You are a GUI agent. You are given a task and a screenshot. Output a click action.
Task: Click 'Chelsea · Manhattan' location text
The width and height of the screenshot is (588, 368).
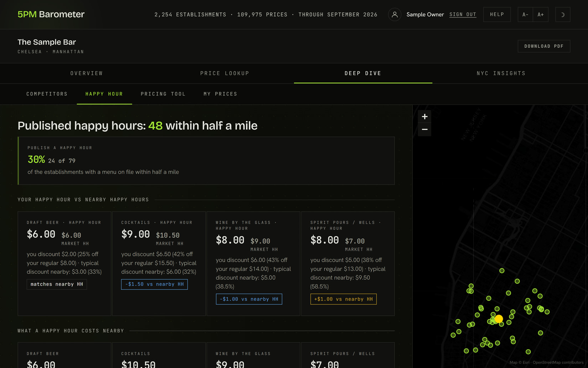click(51, 52)
